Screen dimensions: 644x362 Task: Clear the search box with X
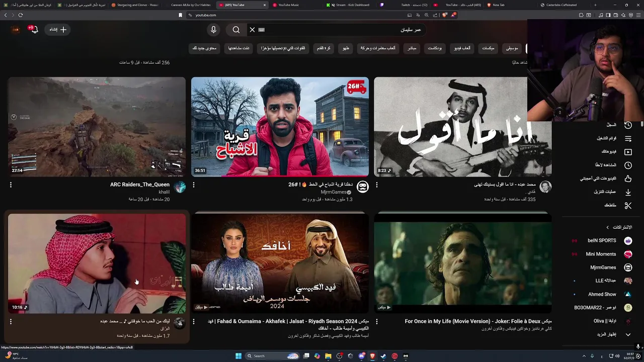[x=252, y=30]
